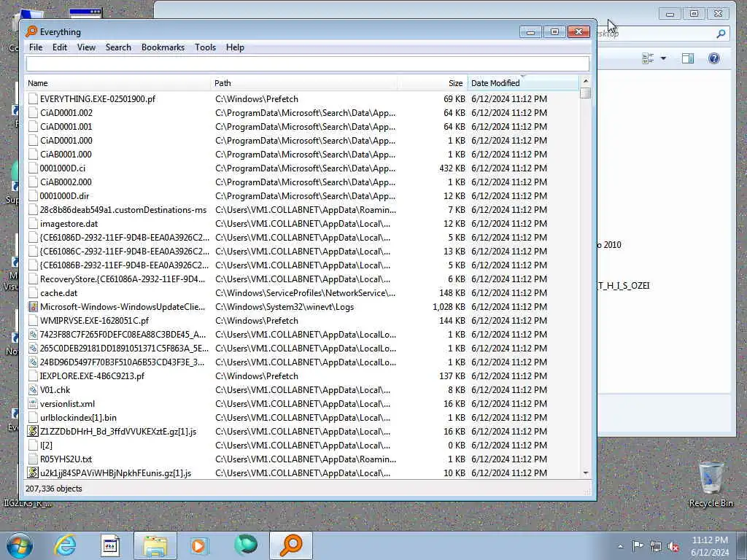Open network icon in system tray
The height and width of the screenshot is (560, 747).
tap(656, 547)
